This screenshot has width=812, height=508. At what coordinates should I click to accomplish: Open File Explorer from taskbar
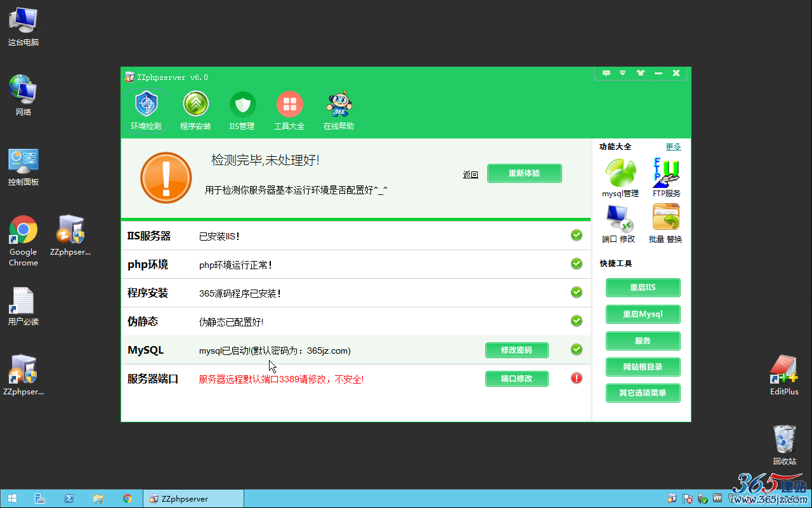tap(98, 499)
